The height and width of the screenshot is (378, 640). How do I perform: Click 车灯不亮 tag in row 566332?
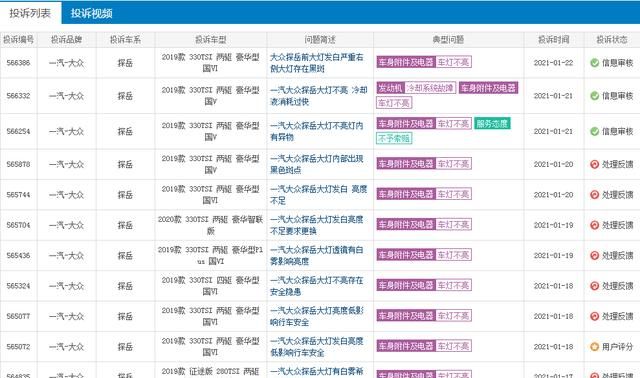pyautogui.click(x=394, y=103)
